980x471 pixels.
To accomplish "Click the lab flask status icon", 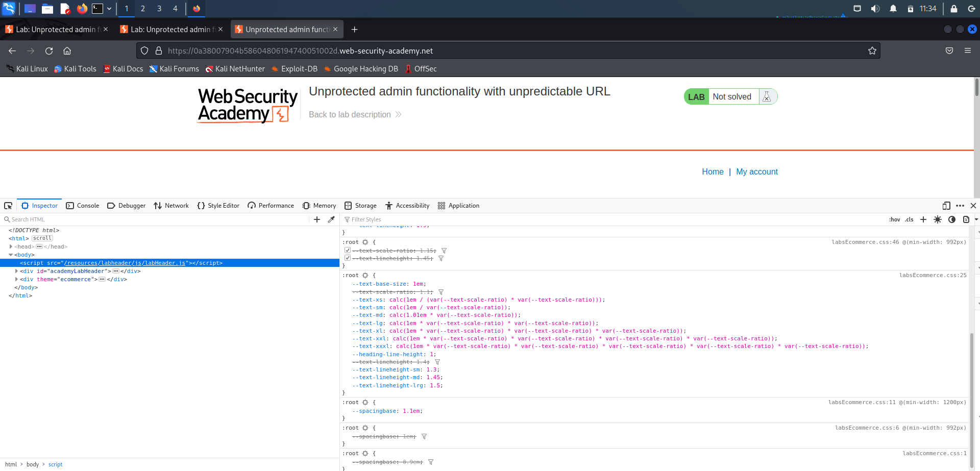I will pos(767,96).
